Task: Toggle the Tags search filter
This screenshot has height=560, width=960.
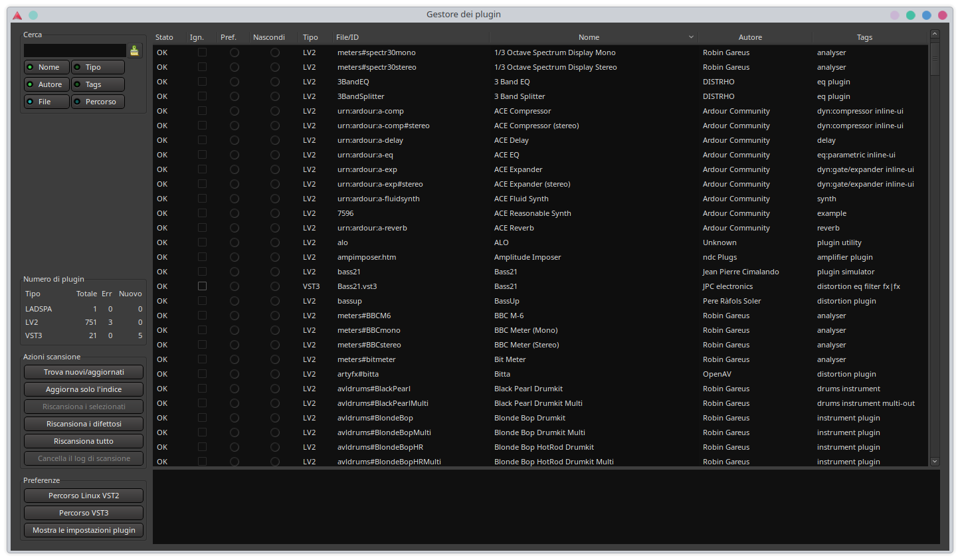Action: 98,84
